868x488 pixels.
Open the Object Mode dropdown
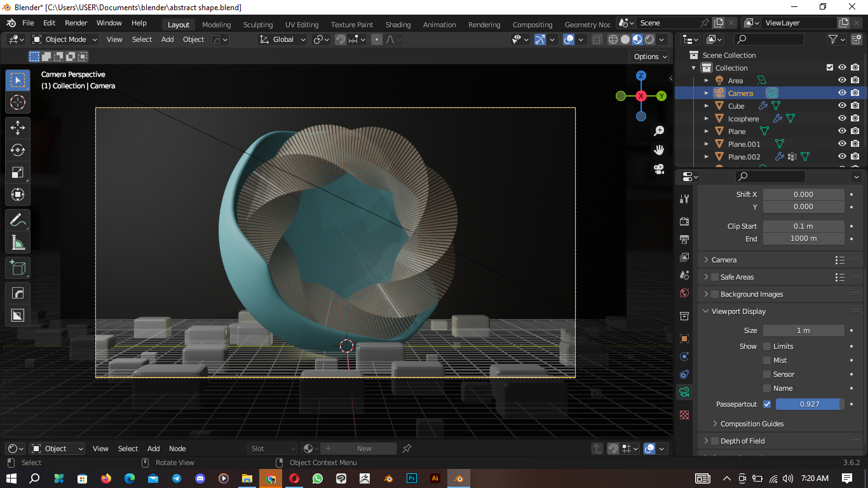coord(64,39)
